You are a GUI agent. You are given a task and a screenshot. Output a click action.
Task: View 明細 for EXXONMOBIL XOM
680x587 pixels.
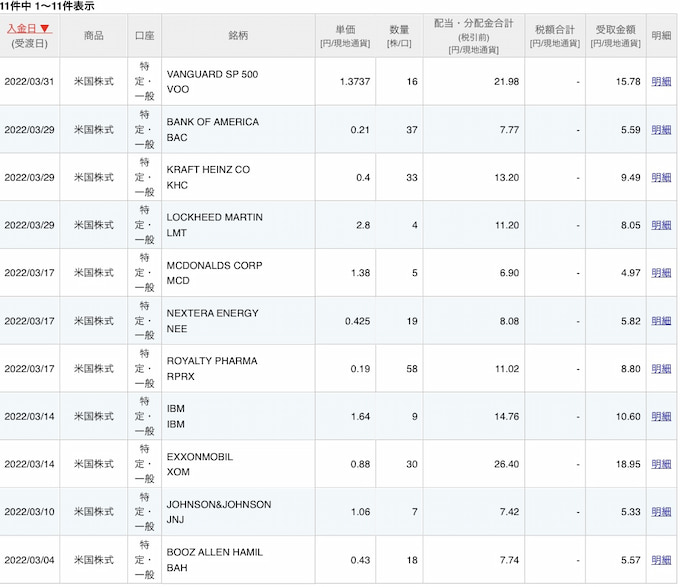[661, 465]
